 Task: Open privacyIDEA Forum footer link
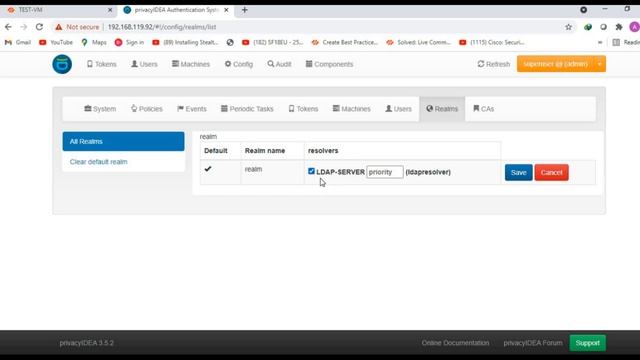pos(533,343)
